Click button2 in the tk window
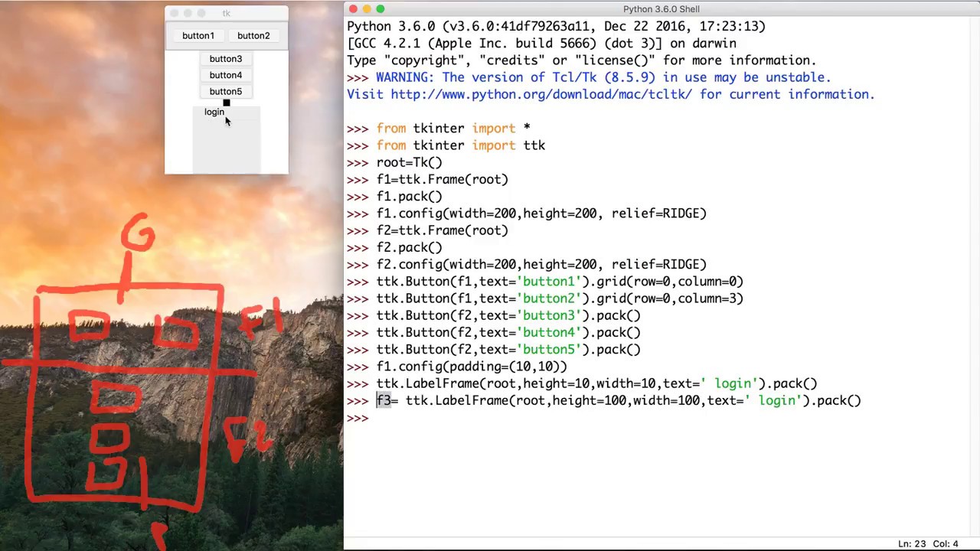This screenshot has width=980, height=551. (253, 36)
